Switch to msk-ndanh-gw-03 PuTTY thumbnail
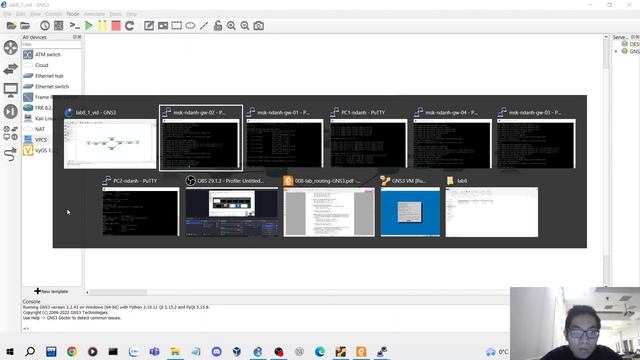This screenshot has height=360, width=640. (536, 138)
